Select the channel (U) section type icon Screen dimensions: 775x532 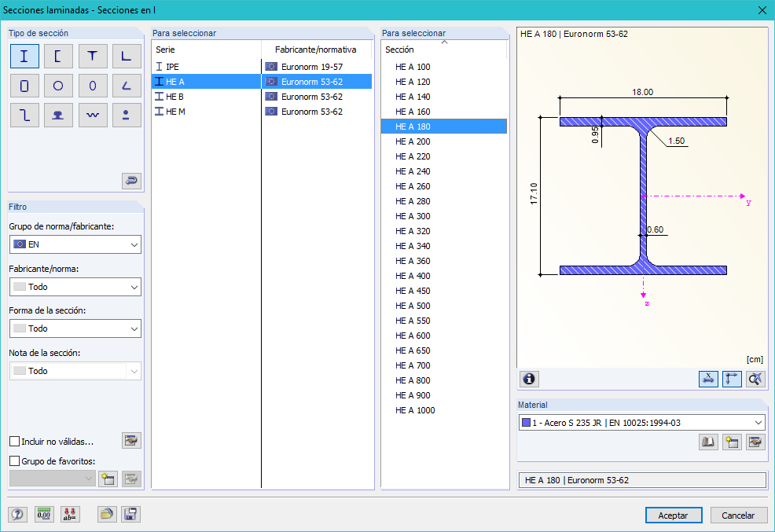pyautogui.click(x=58, y=57)
